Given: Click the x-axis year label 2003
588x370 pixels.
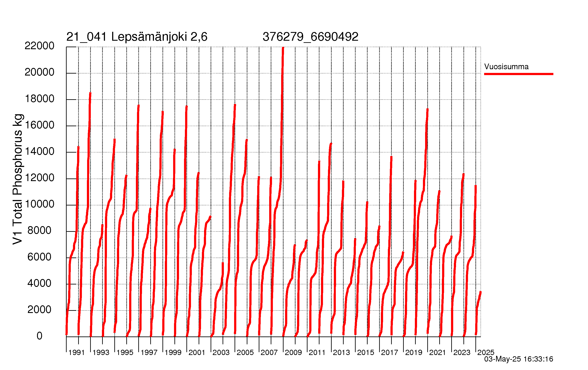Looking at the screenshot, I should coord(221,352).
